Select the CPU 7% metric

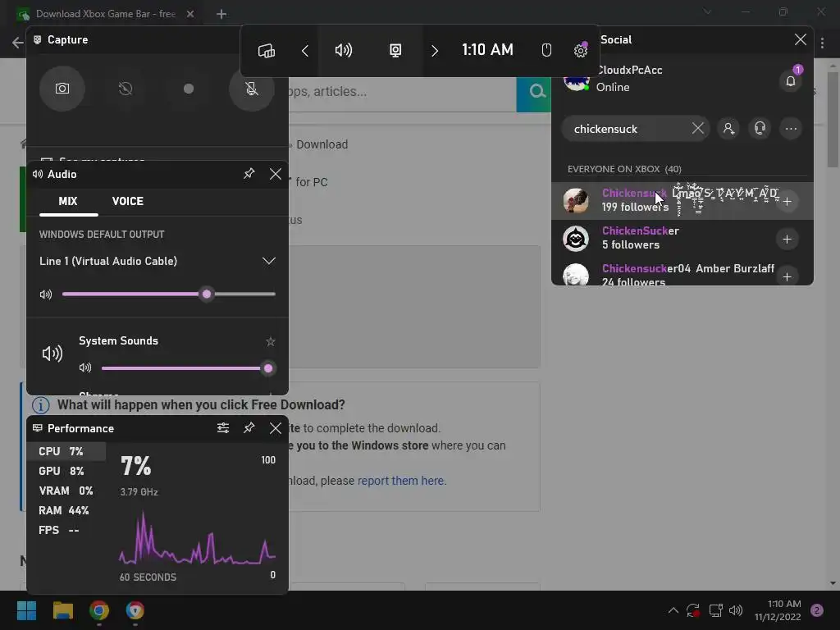coord(66,451)
